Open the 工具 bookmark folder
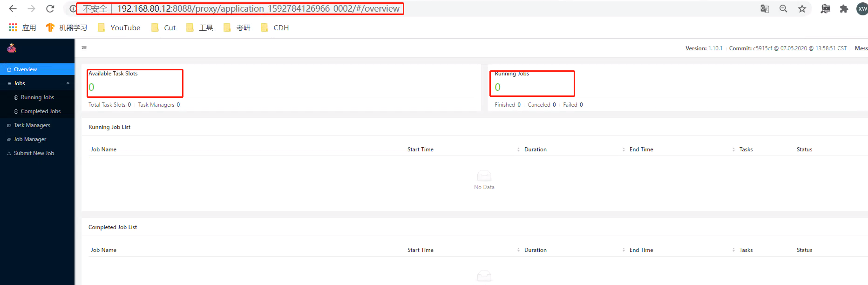Viewport: 868px width, 285px height. (199, 27)
